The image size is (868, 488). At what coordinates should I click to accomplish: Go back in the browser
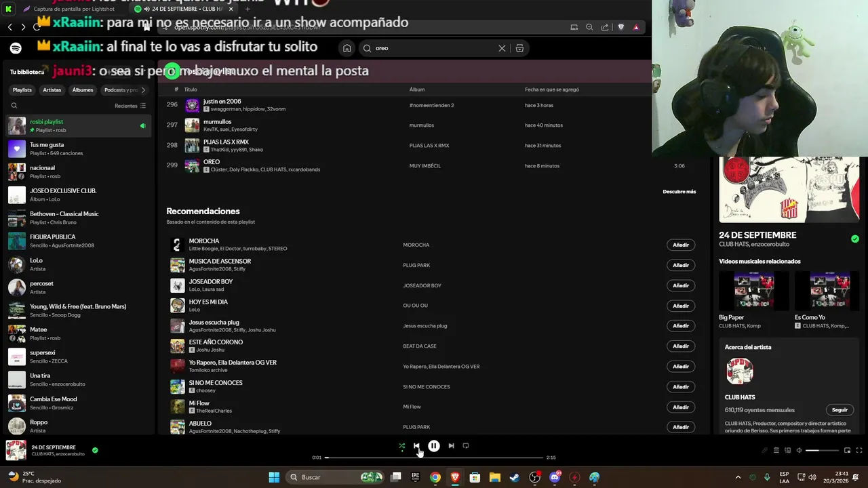coord(10,27)
